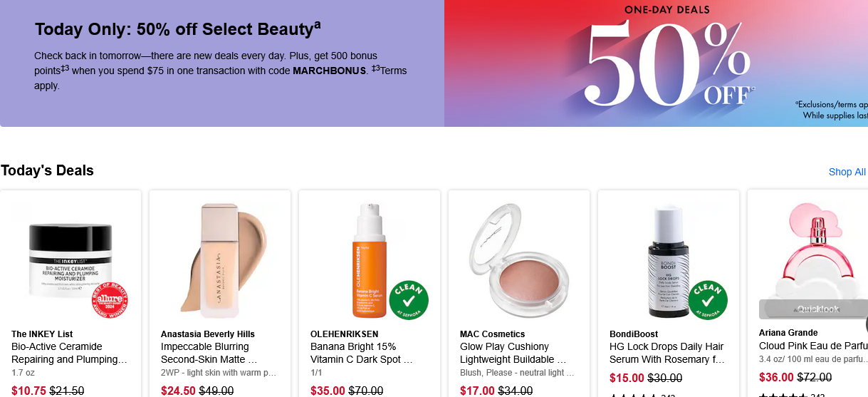Screen dimensions: 868x397
Task: Click the One-Day Deals 50% Off banner
Action: [x=655, y=63]
